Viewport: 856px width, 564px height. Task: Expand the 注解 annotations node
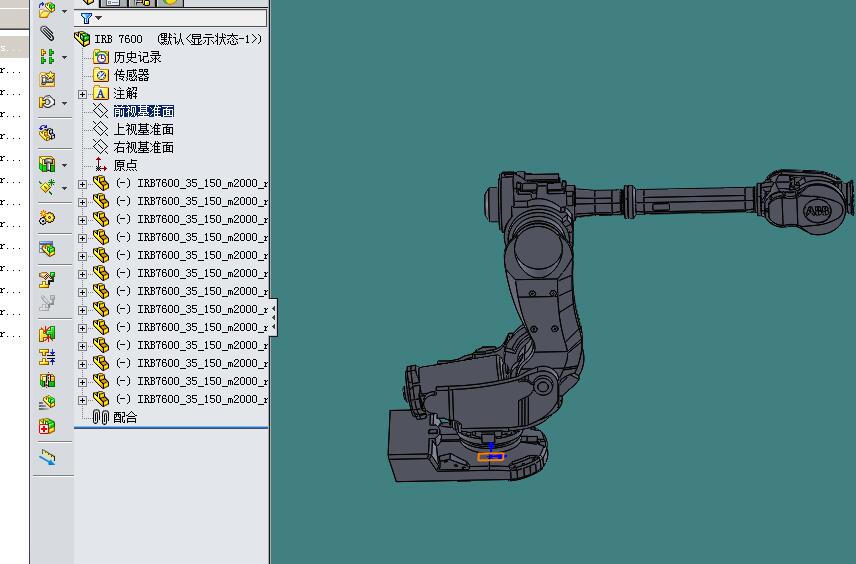coord(83,94)
